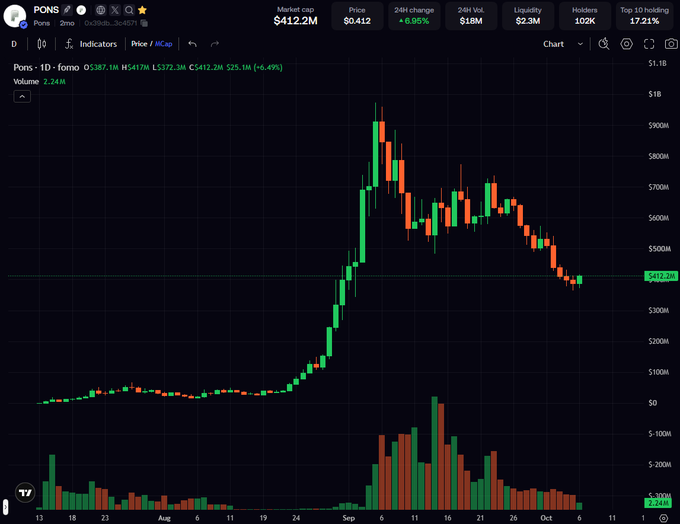Open the X (Twitter) icon link
Image resolution: width=680 pixels, height=524 pixels.
coord(115,10)
